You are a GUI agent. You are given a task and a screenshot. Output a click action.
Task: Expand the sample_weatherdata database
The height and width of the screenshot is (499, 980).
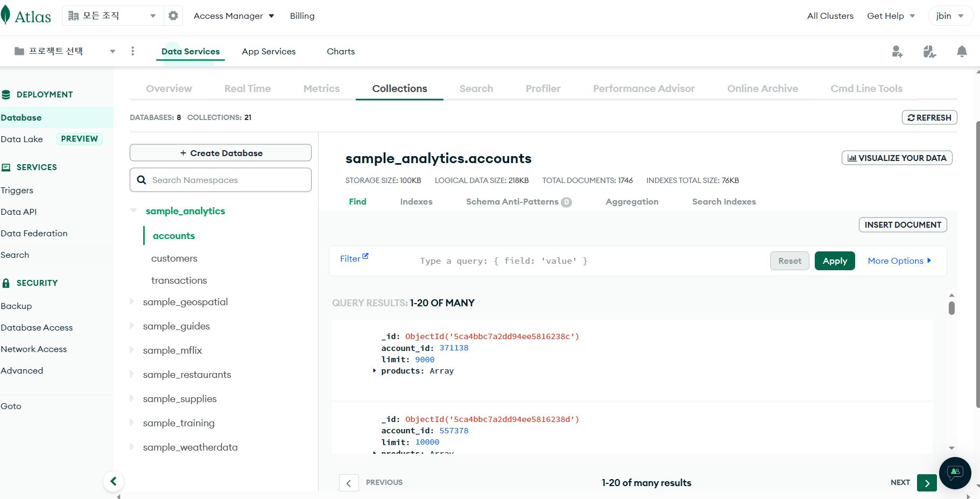point(132,447)
